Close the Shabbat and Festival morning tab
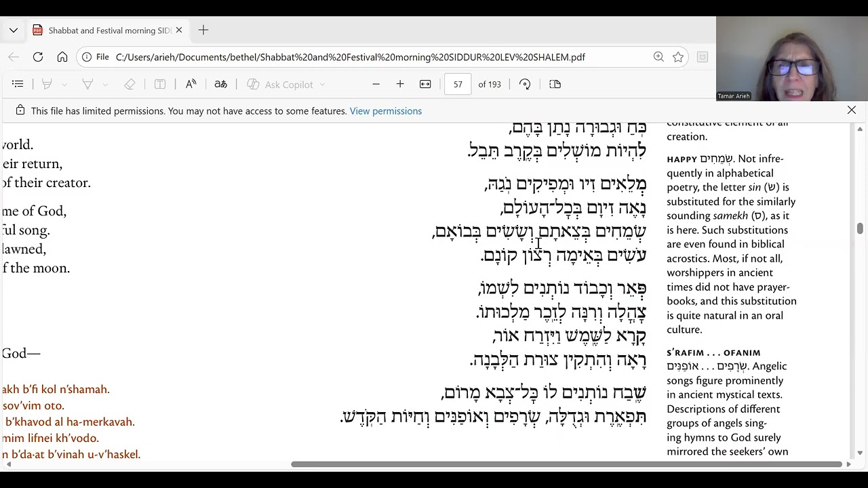The image size is (868, 488). pyautogui.click(x=179, y=30)
